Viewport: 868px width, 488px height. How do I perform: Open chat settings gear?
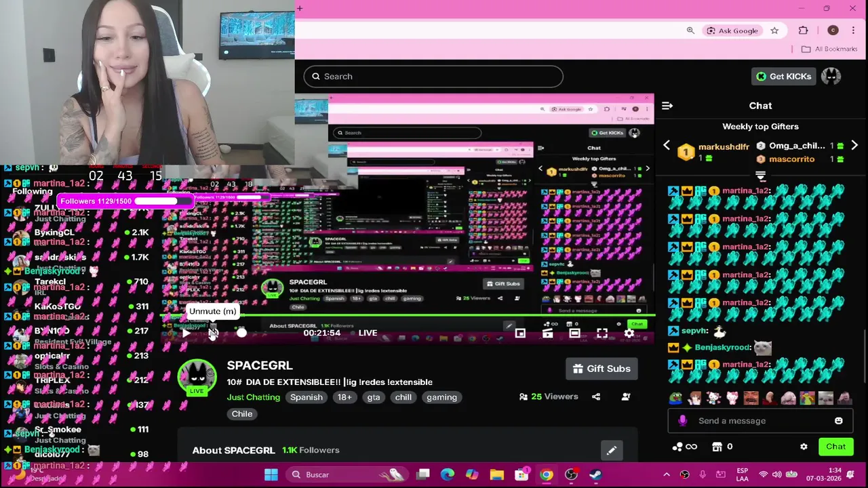(804, 447)
